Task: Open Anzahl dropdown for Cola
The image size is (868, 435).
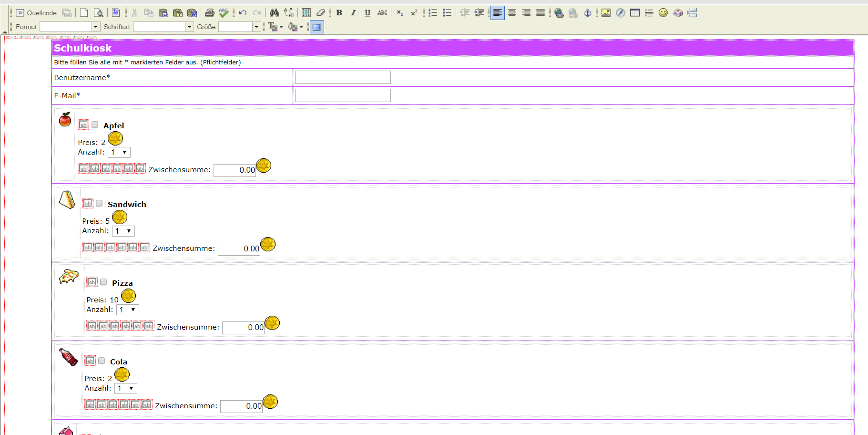Action: tap(126, 388)
